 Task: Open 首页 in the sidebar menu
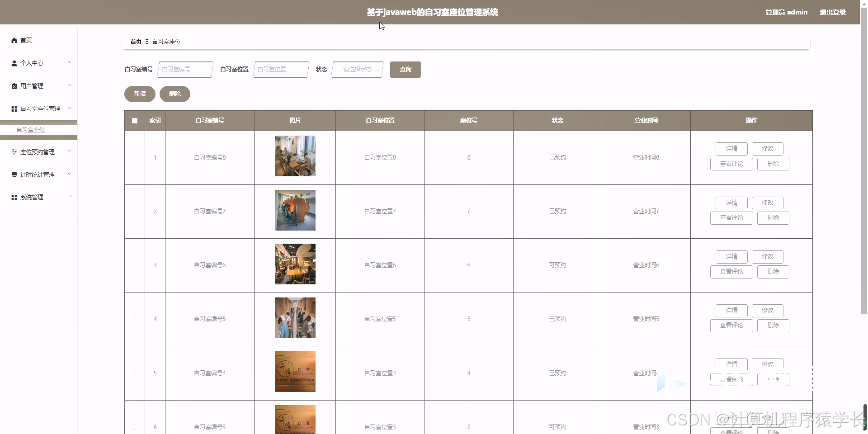[x=26, y=40]
